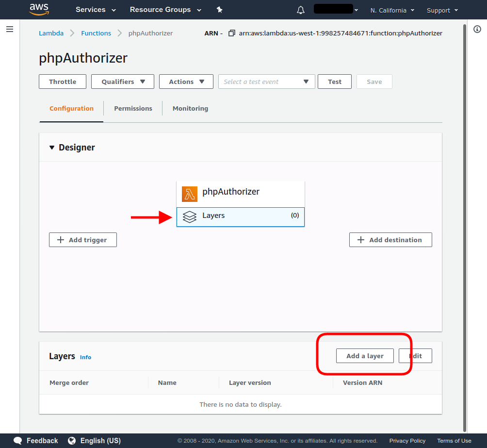The width and height of the screenshot is (487, 448).
Task: Click the orange Lambda function icon
Action: point(190,194)
